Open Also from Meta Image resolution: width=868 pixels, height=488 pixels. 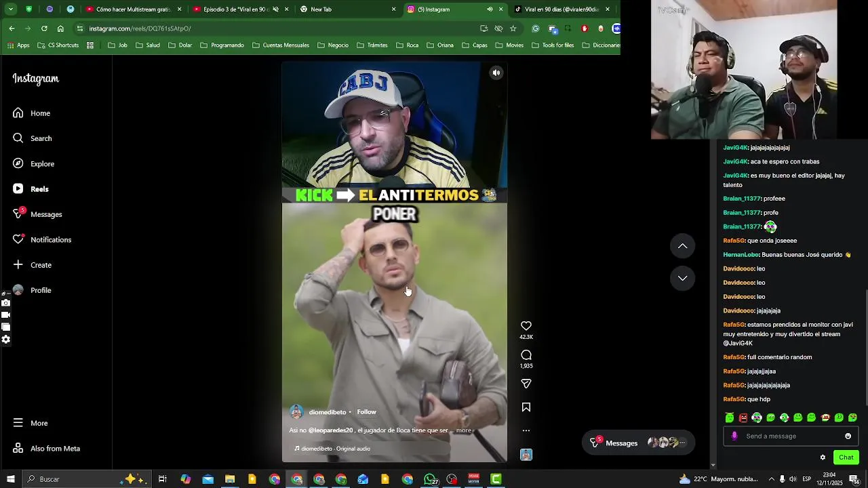coord(46,449)
